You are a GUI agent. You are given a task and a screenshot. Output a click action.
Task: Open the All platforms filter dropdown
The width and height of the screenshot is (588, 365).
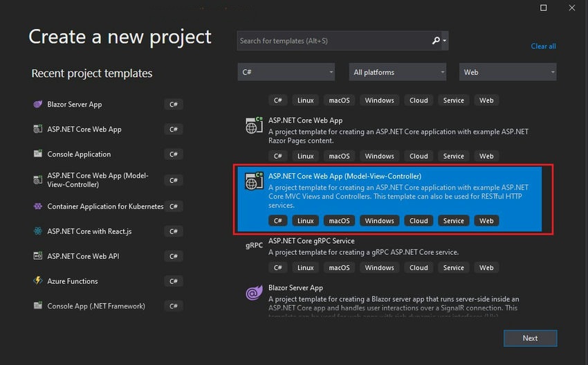click(x=398, y=72)
